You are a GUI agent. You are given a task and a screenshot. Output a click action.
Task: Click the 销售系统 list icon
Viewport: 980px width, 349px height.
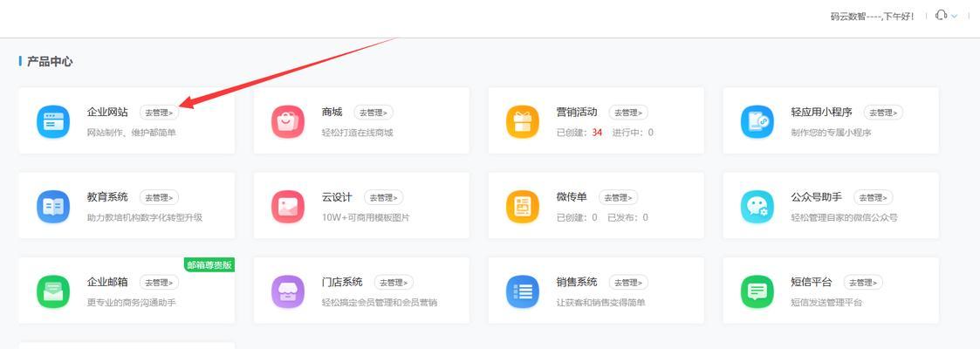point(523,291)
